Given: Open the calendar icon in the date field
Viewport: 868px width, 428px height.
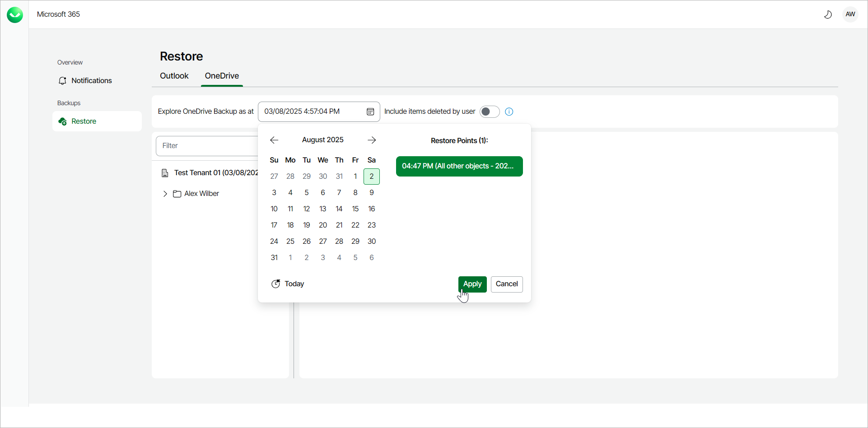Looking at the screenshot, I should pyautogui.click(x=370, y=112).
